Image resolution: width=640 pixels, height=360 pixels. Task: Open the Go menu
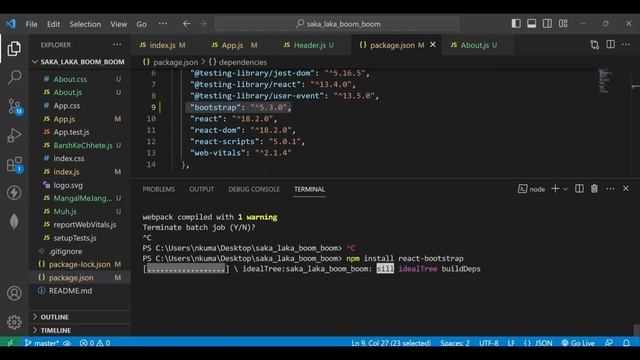pos(141,24)
